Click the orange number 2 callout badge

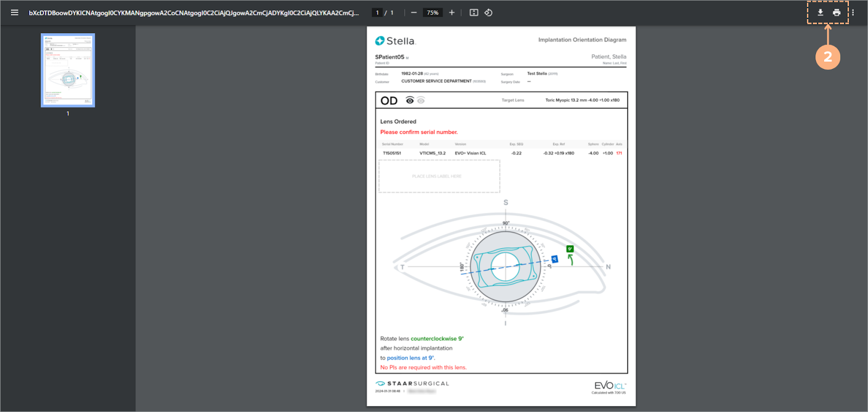tap(827, 57)
